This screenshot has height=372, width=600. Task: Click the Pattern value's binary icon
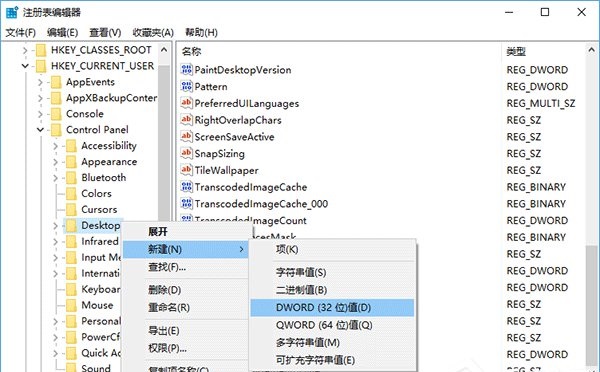click(186, 86)
